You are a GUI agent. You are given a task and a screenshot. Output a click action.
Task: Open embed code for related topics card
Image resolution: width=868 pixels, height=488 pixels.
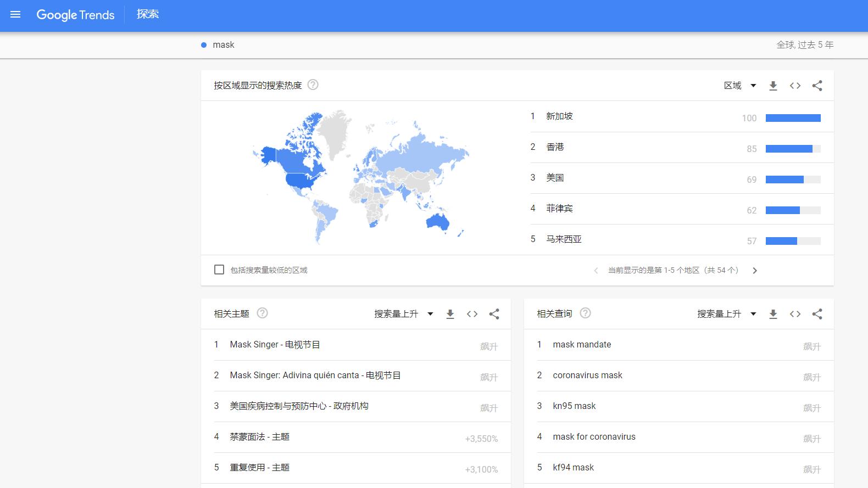[x=472, y=314]
